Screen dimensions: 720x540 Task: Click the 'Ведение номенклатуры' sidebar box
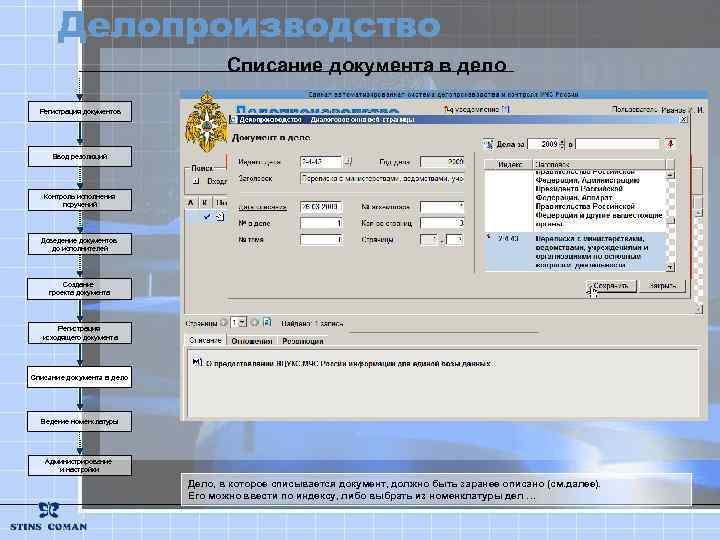click(79, 421)
